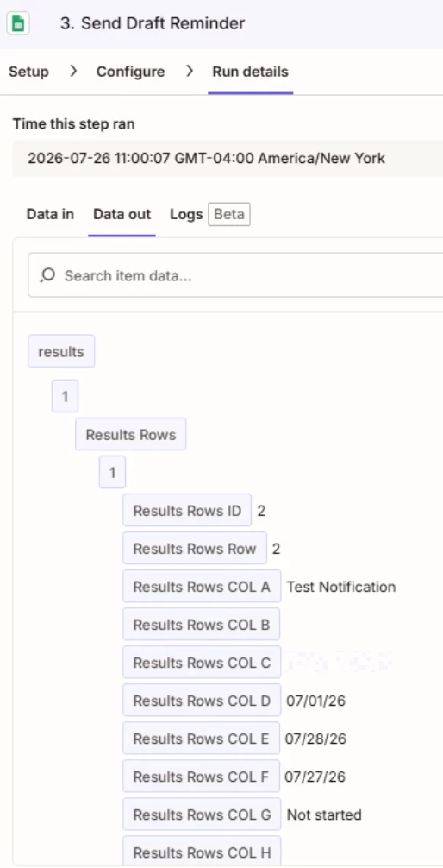This screenshot has height=868, width=443.
Task: Click the search magnifier icon
Action: pyautogui.click(x=47, y=275)
